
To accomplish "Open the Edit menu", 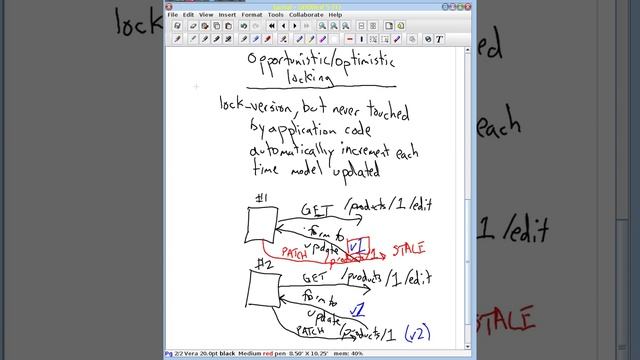I will click(188, 15).
